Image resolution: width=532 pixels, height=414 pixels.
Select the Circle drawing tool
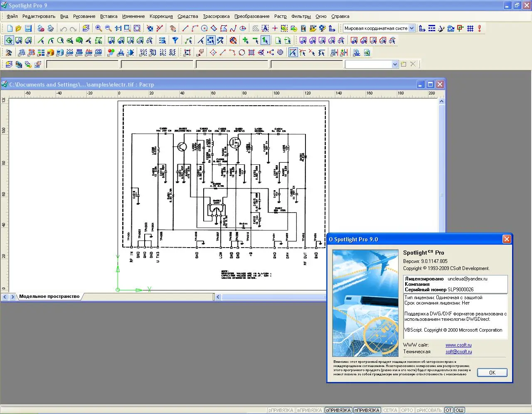tap(204, 28)
